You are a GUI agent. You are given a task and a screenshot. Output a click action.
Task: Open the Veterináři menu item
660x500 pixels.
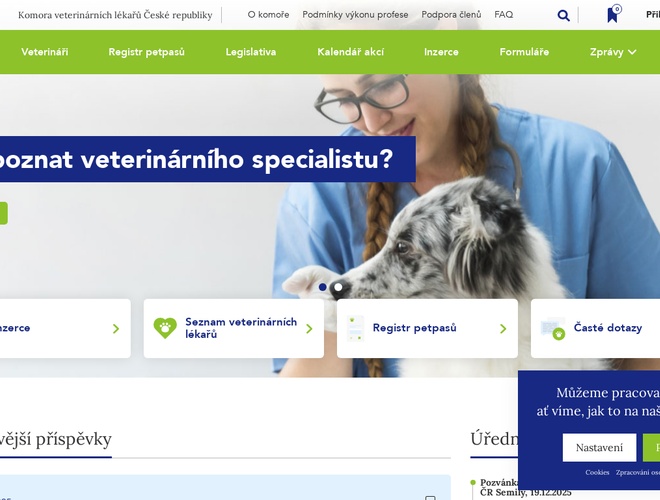[x=45, y=52]
